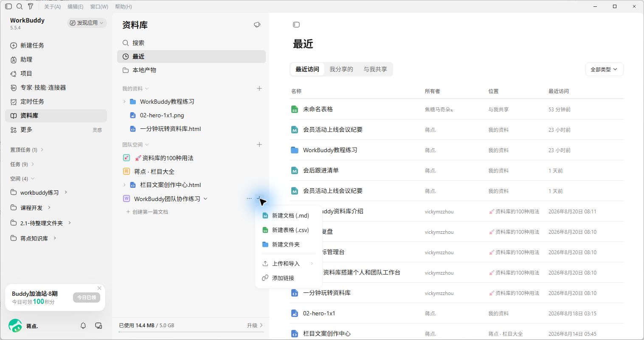Screen dimensions: 644x340
Task: Open the 上传和导入 submenu
Action: (289, 263)
